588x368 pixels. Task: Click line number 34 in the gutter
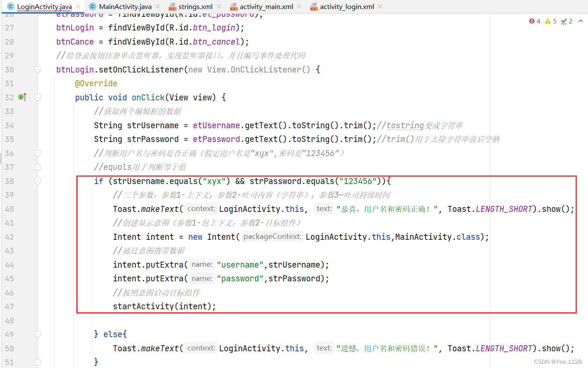coord(9,125)
